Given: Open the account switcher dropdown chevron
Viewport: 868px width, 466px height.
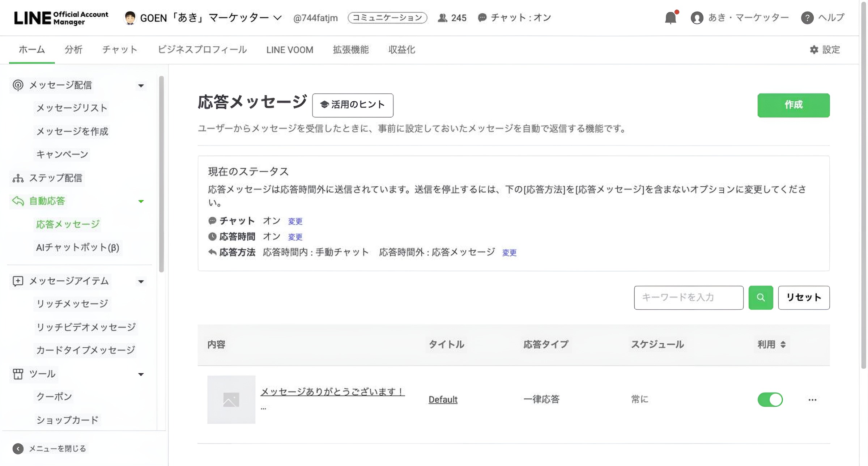Looking at the screenshot, I should (277, 18).
